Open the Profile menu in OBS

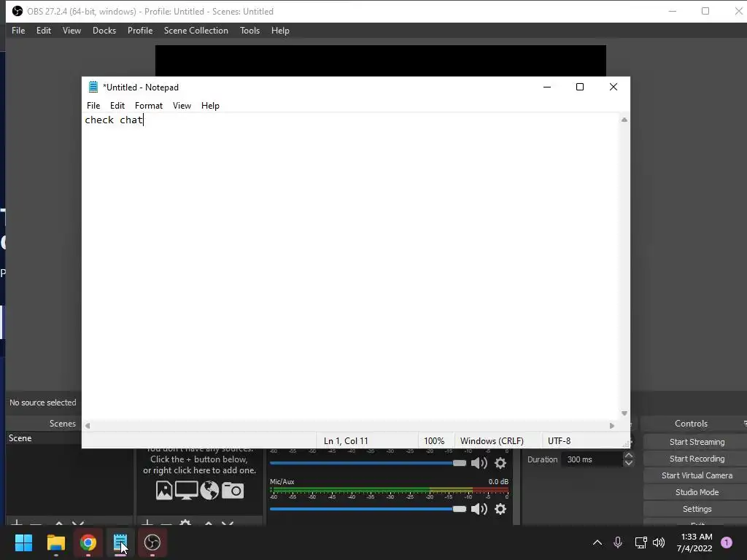coord(140,31)
